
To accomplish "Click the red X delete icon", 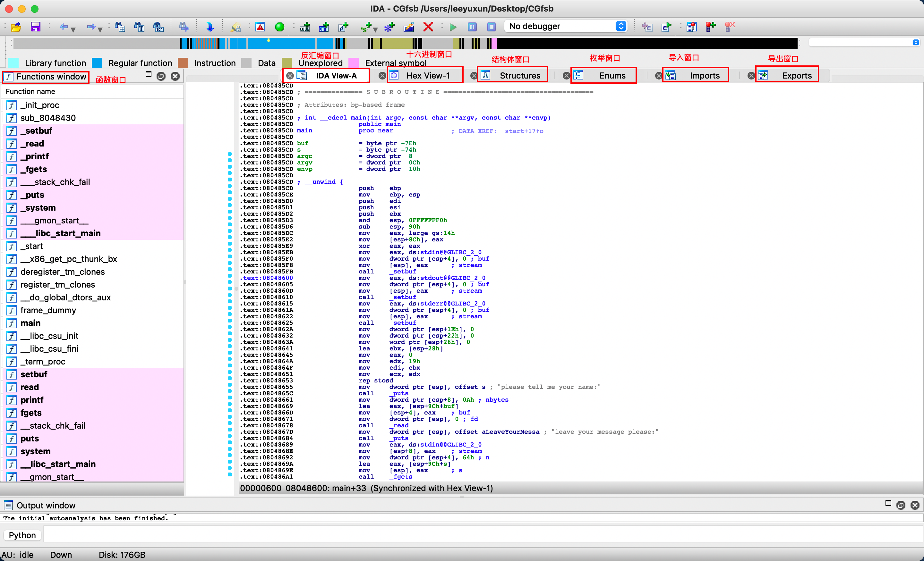I will tap(428, 27).
